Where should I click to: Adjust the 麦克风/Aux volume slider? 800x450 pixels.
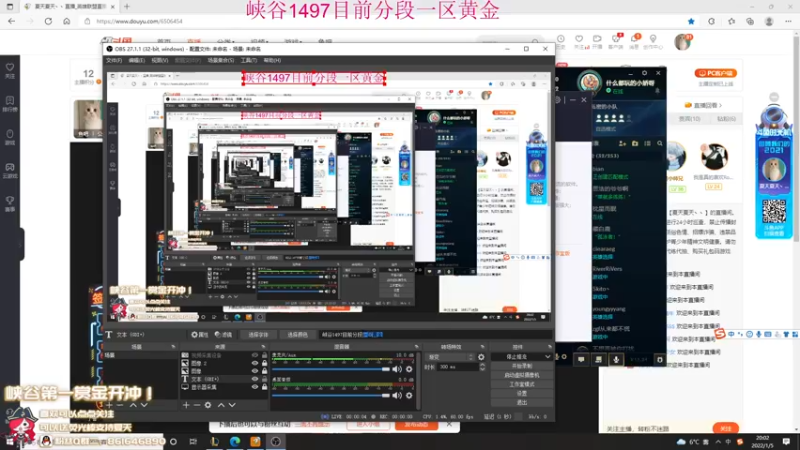[x=331, y=369]
